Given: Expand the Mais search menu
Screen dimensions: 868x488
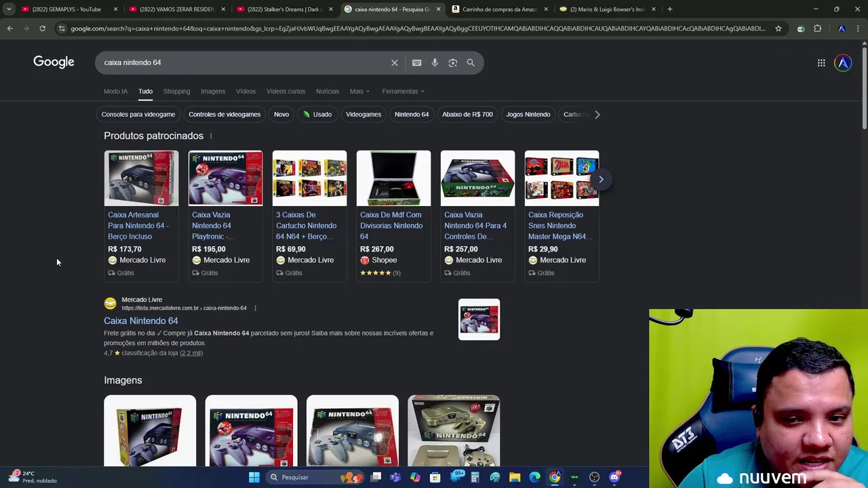Looking at the screenshot, I should coord(359,91).
